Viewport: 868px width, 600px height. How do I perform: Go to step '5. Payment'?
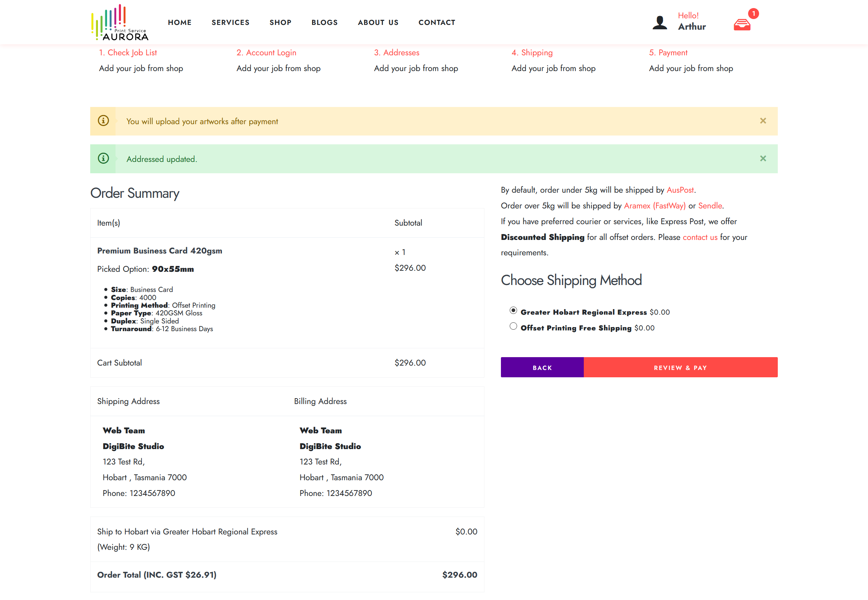coord(668,53)
